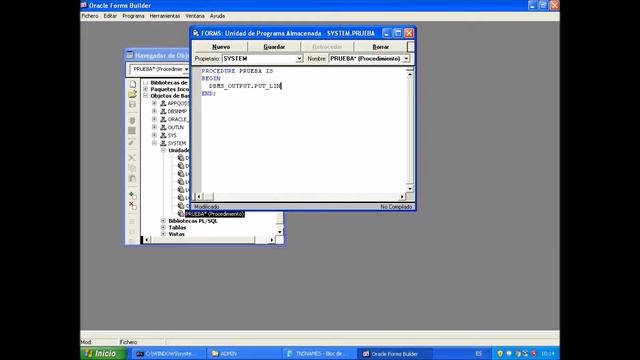
Task: Select the PRUEBA* (Procedimiento) tree item
Action: coord(215,214)
